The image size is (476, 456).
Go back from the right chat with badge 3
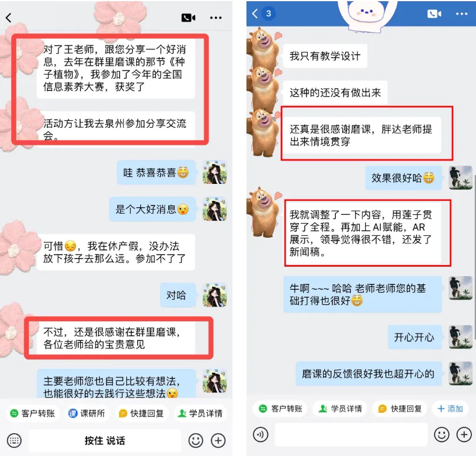tap(255, 13)
